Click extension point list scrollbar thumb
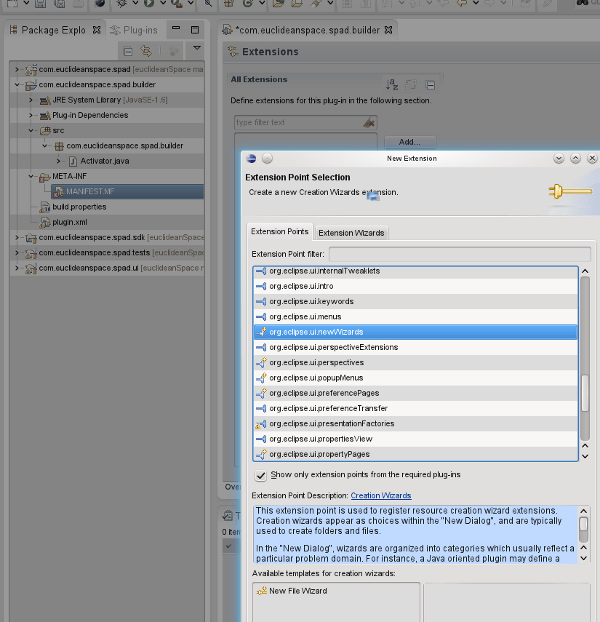Screen dimensions: 600x622 click(x=585, y=393)
